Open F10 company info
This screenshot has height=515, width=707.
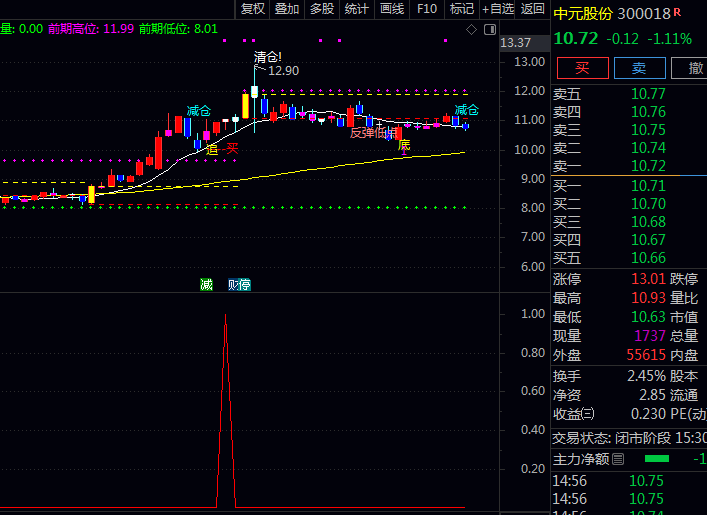427,9
